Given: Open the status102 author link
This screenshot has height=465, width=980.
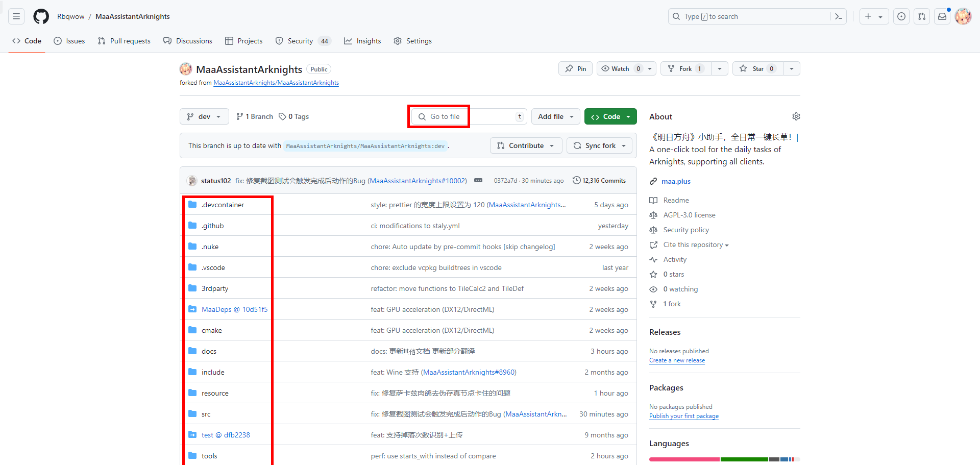Looking at the screenshot, I should (216, 181).
